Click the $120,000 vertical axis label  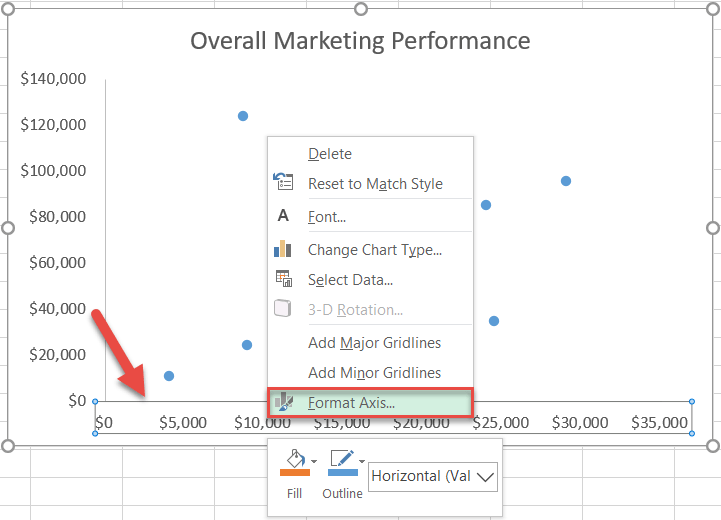point(53,125)
